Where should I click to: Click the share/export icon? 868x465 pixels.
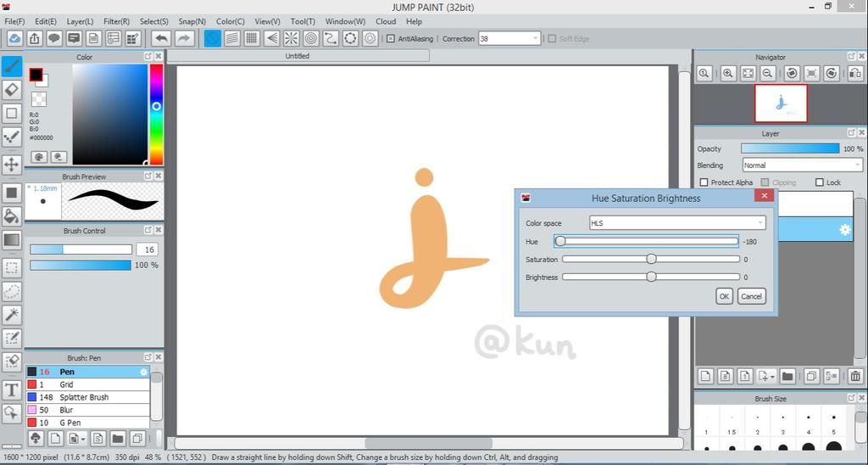coord(34,38)
